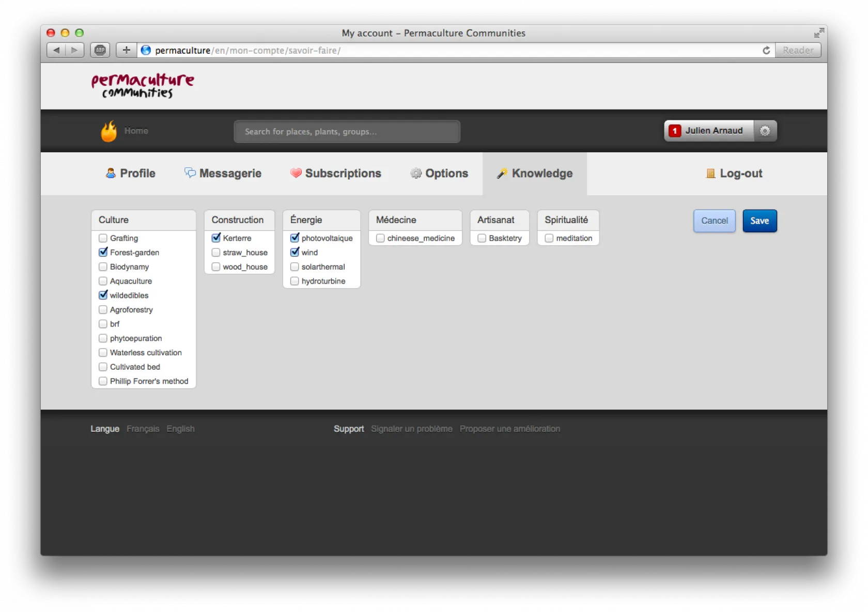
Task: Click the Permaculture Communities logo
Action: tap(143, 86)
